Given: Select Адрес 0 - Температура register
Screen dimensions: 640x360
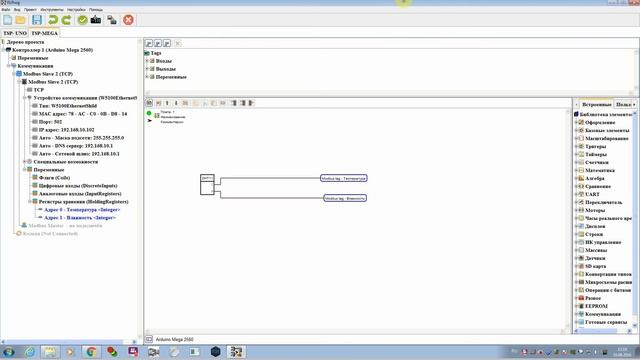Looking at the screenshot, I should 82,210.
